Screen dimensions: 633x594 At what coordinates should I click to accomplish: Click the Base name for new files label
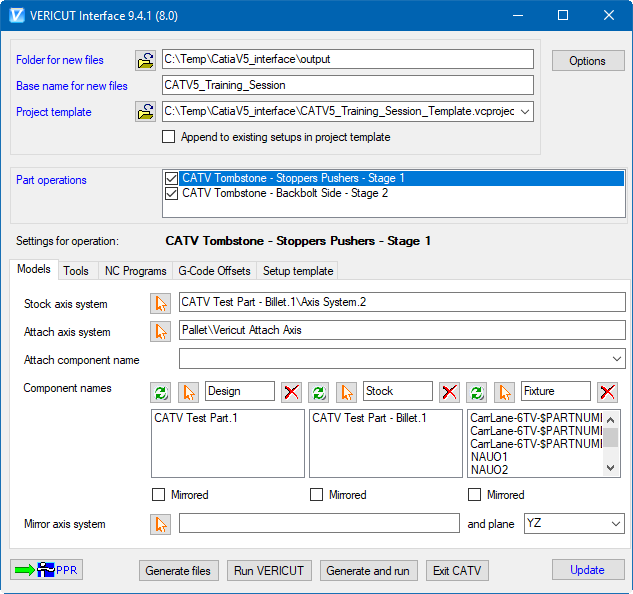click(72, 86)
